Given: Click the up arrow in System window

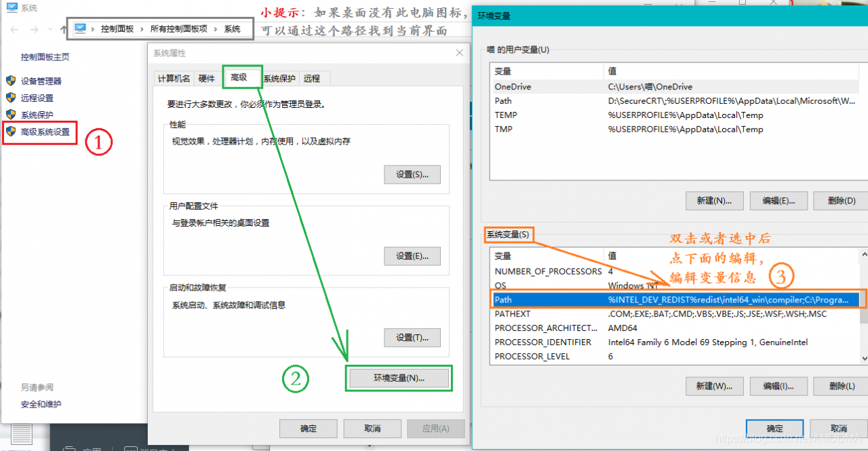Looking at the screenshot, I should (x=63, y=29).
